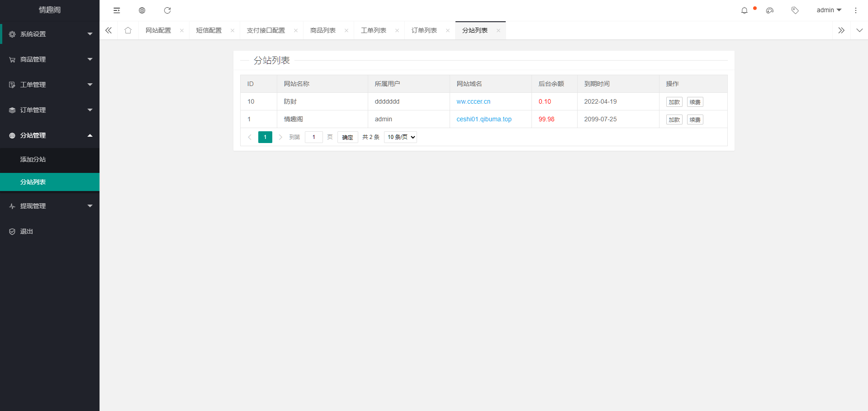Open the 10 条/页 page size dropdown
Screen dimensions: 868x411
pyautogui.click(x=400, y=137)
